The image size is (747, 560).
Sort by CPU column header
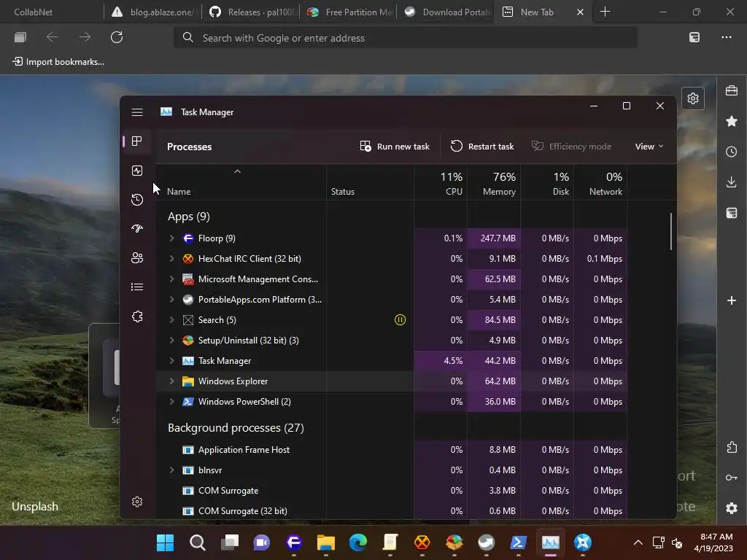click(x=441, y=182)
